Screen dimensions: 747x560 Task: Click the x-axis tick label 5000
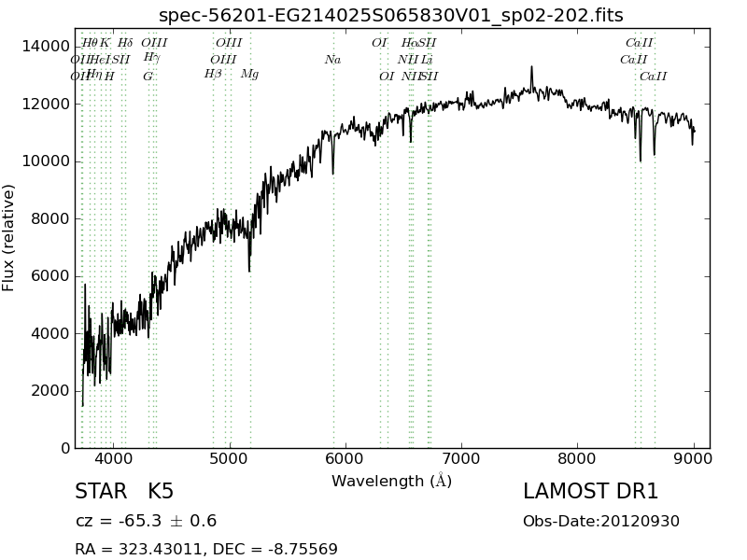(x=230, y=459)
